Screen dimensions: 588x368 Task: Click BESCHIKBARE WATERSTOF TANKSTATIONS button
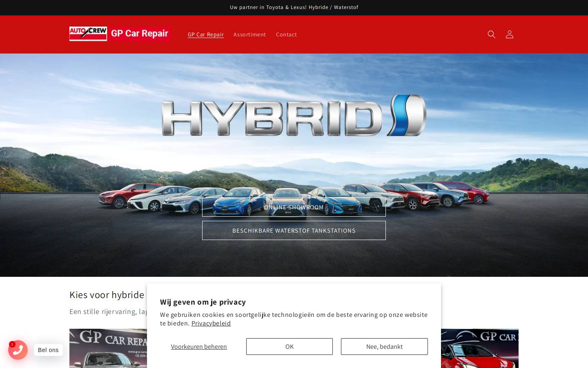pyautogui.click(x=294, y=231)
